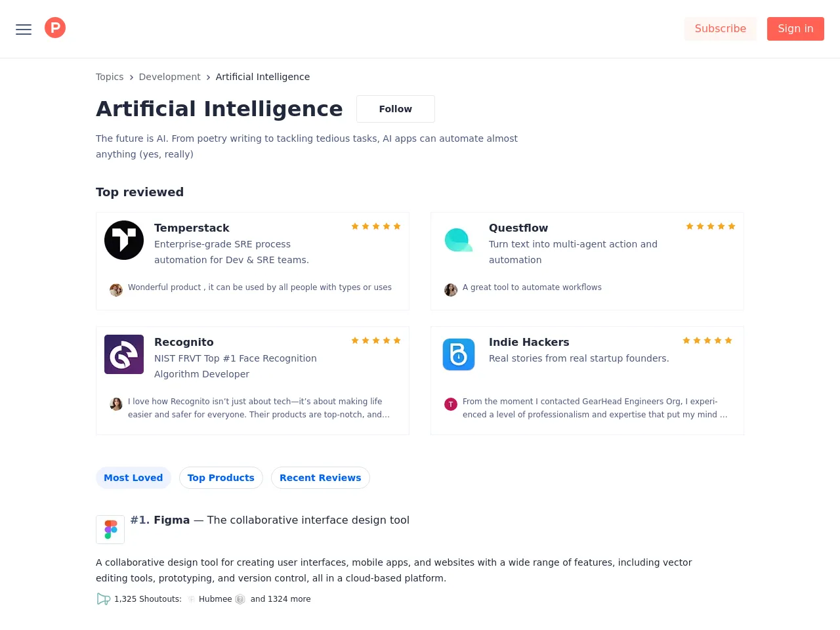Image resolution: width=840 pixels, height=630 pixels.
Task: Open the Questflow product logo
Action: click(458, 240)
